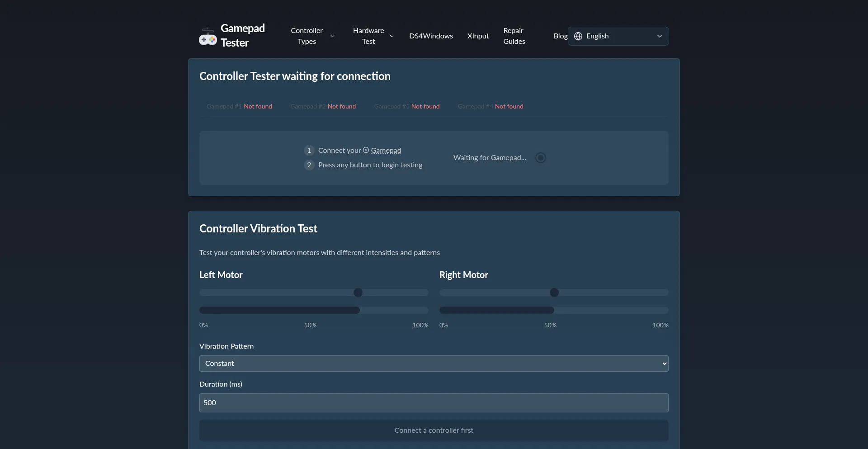Open the DS4Windows menu item
This screenshot has width=868, height=449.
[431, 36]
